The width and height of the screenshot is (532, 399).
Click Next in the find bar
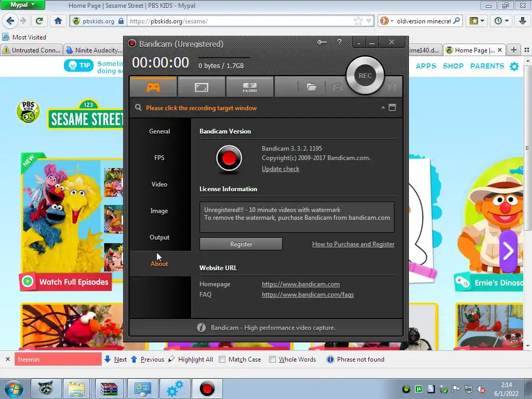pyautogui.click(x=116, y=359)
